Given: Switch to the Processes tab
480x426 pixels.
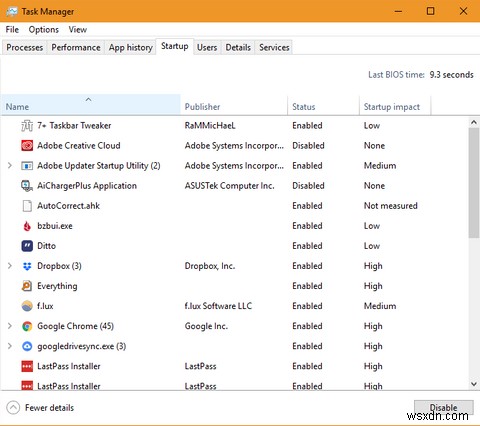Looking at the screenshot, I should pos(25,48).
